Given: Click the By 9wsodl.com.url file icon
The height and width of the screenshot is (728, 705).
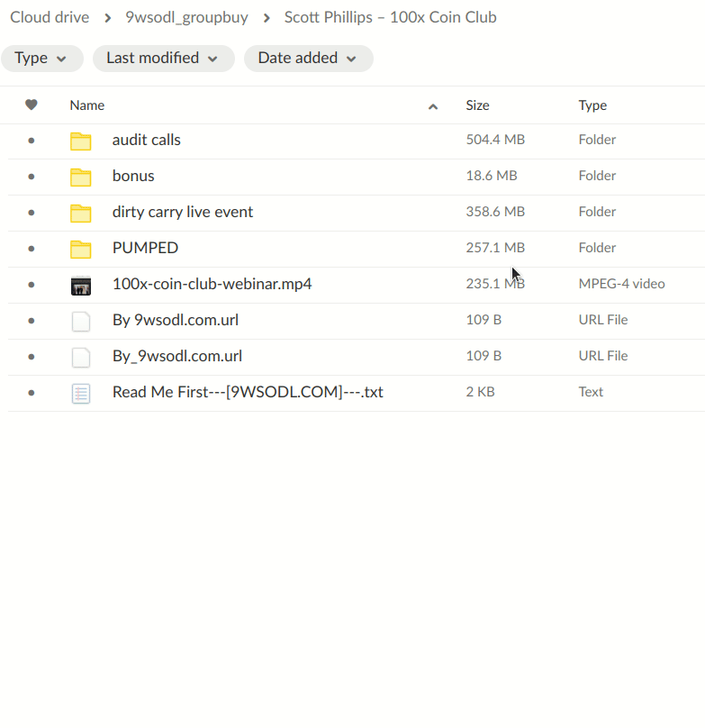Looking at the screenshot, I should (81, 322).
